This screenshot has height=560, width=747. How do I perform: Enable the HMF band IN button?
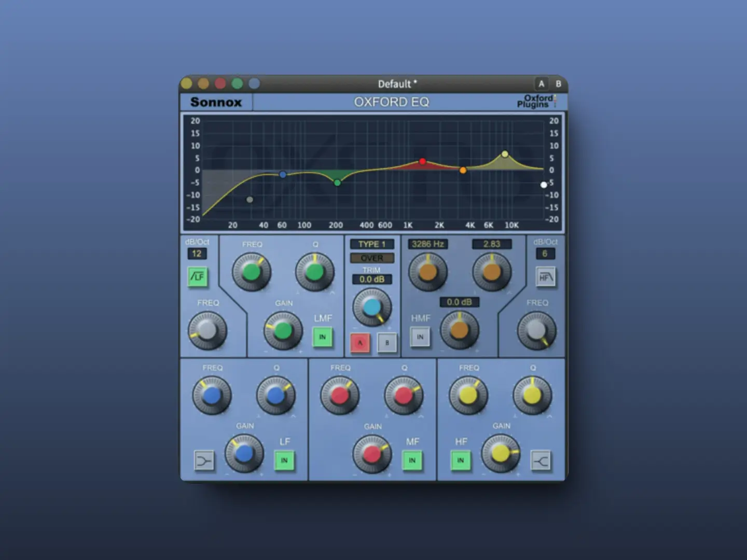pos(420,337)
